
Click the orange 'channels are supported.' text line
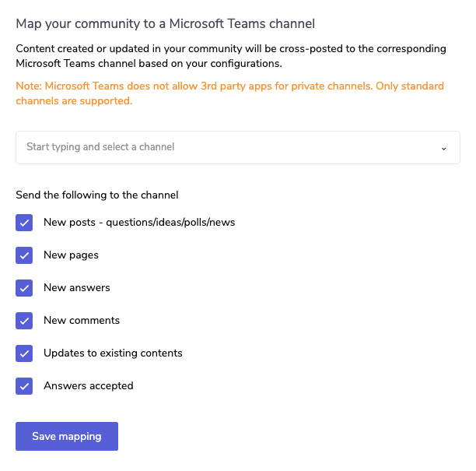(x=74, y=101)
